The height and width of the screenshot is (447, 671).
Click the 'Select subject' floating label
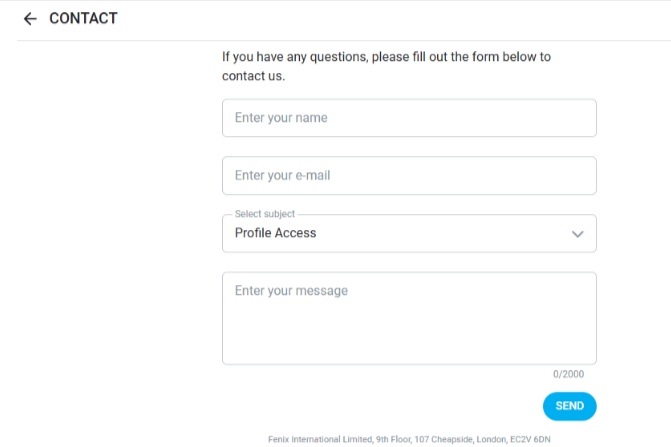[264, 214]
